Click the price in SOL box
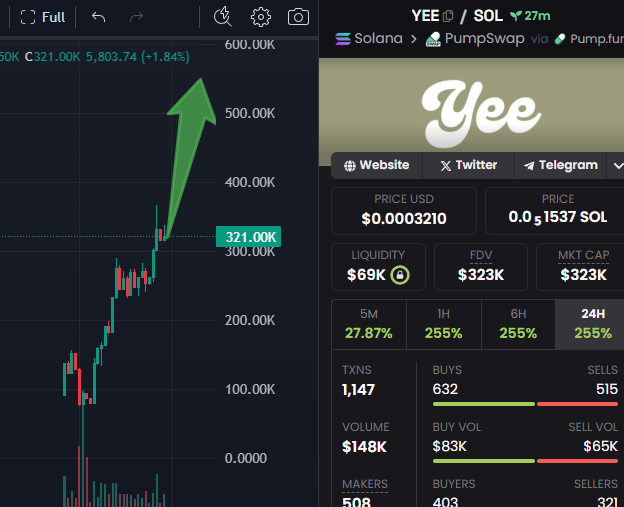 [555, 211]
